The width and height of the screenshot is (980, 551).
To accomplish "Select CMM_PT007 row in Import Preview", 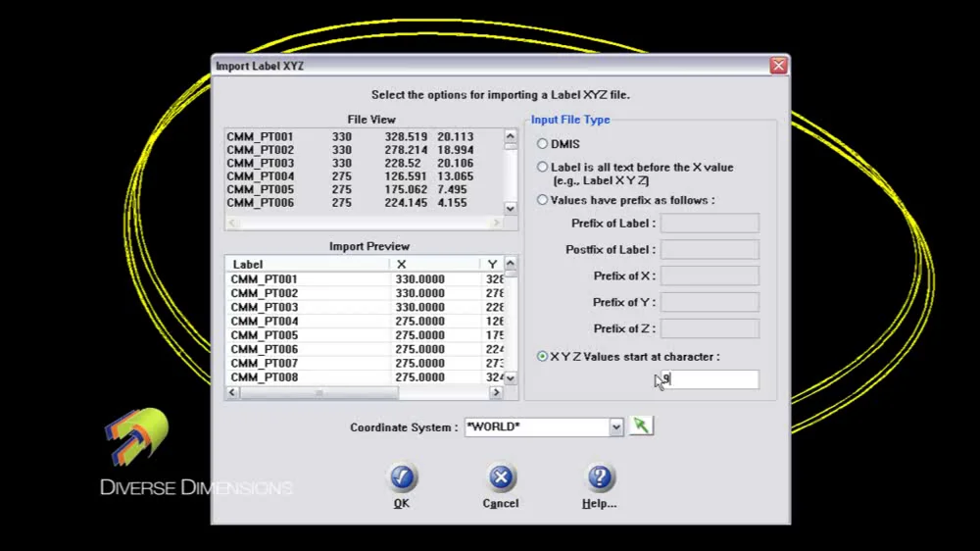I will [365, 364].
